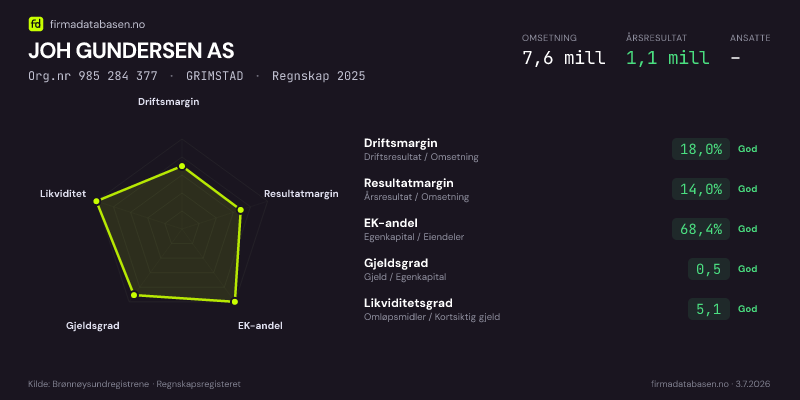This screenshot has width=800, height=400.
Task: Click the God label beside Driftsmargin
Action: point(747,149)
